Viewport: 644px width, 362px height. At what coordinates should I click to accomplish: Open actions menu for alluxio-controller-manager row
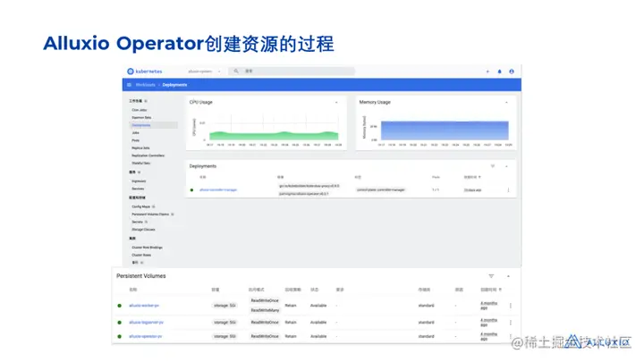point(508,190)
